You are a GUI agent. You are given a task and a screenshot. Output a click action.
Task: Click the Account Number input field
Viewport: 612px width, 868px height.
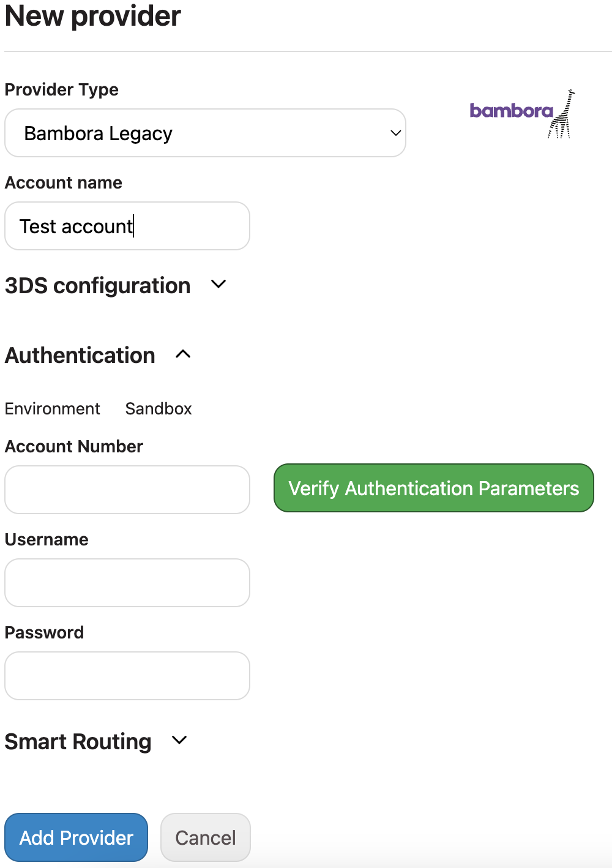click(127, 490)
